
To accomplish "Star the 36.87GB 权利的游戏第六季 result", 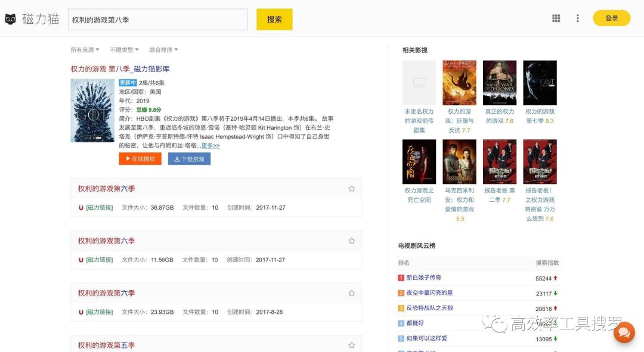I will [x=352, y=189].
